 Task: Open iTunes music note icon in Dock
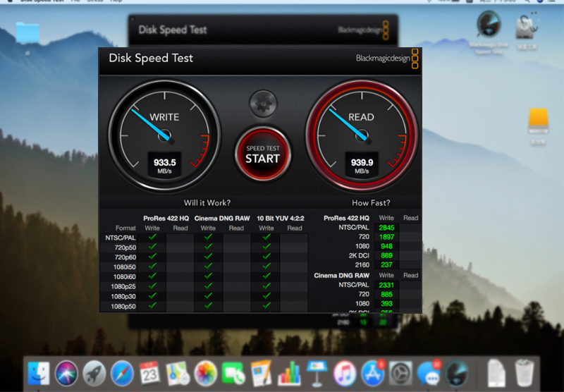pos(345,373)
